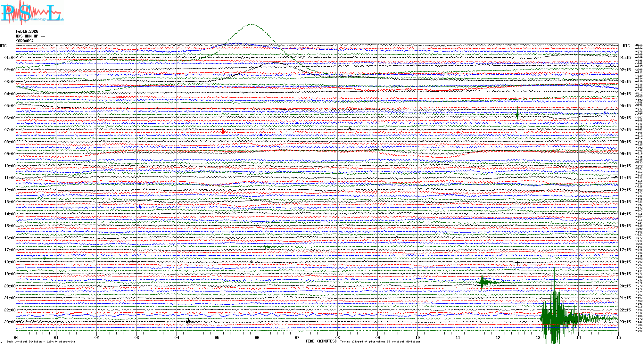Click the upper-right UTC label

pos(626,46)
